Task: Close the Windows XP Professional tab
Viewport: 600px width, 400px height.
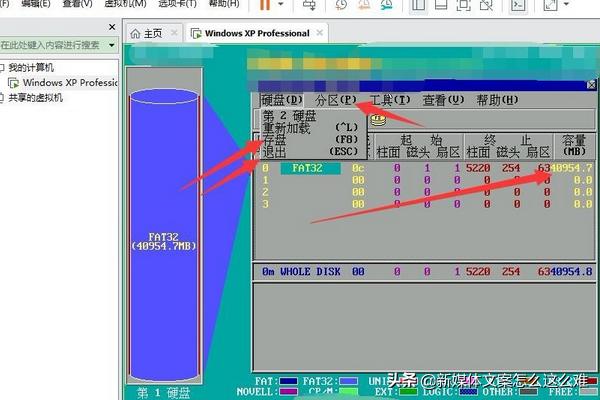Action: tap(321, 34)
